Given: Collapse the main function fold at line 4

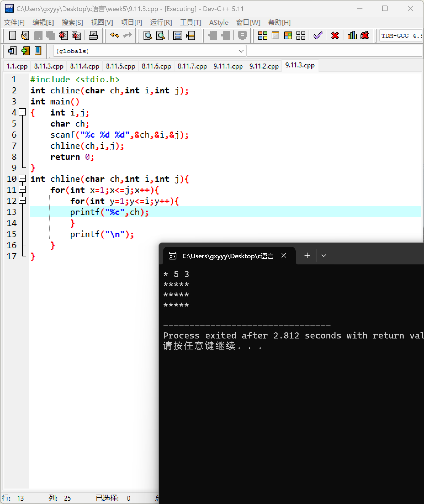Looking at the screenshot, I should (22, 112).
